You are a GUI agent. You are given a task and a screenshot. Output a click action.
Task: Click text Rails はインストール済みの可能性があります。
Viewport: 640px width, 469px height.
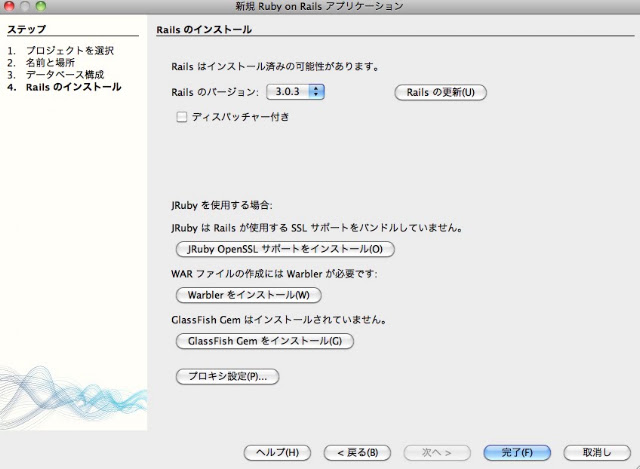[276, 67]
